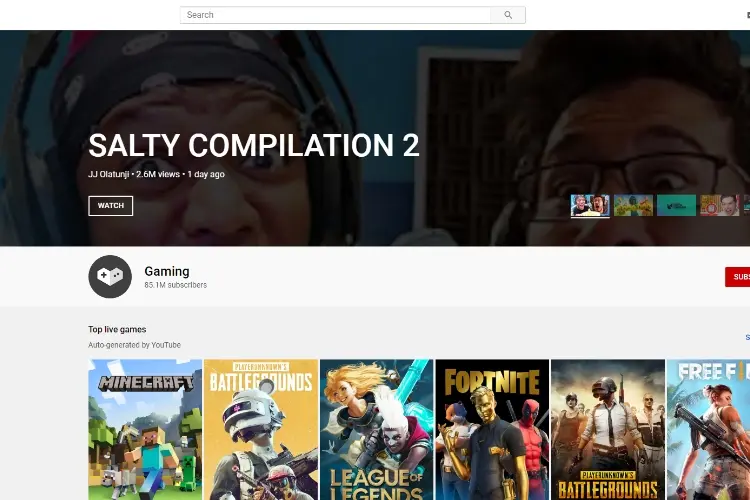This screenshot has width=750, height=500.
Task: Select the second yellow carousel thumbnail
Action: pyautogui.click(x=633, y=205)
